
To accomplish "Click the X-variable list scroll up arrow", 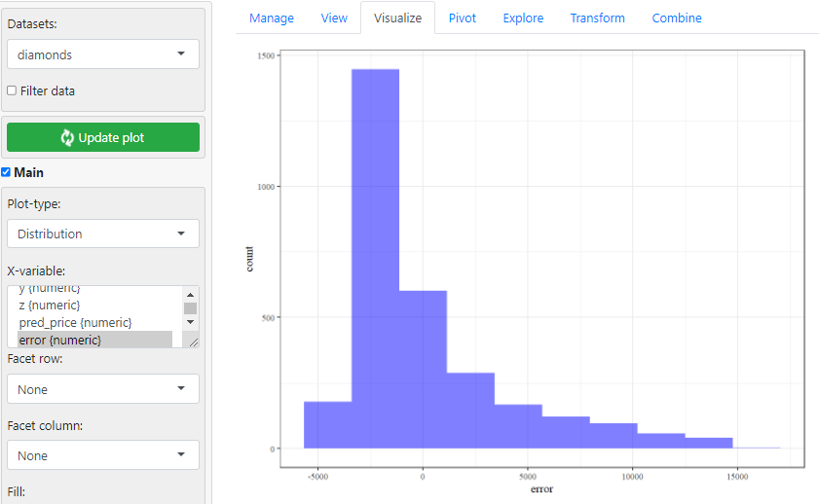I will point(190,295).
